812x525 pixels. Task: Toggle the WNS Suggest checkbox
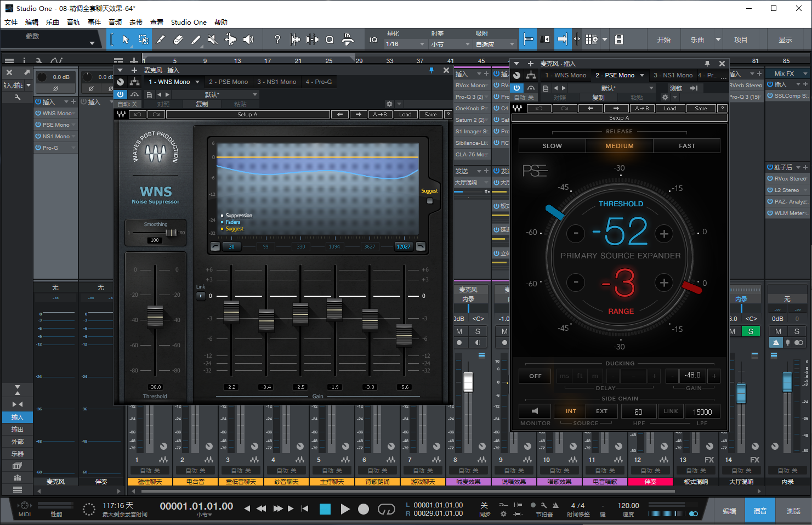point(430,201)
